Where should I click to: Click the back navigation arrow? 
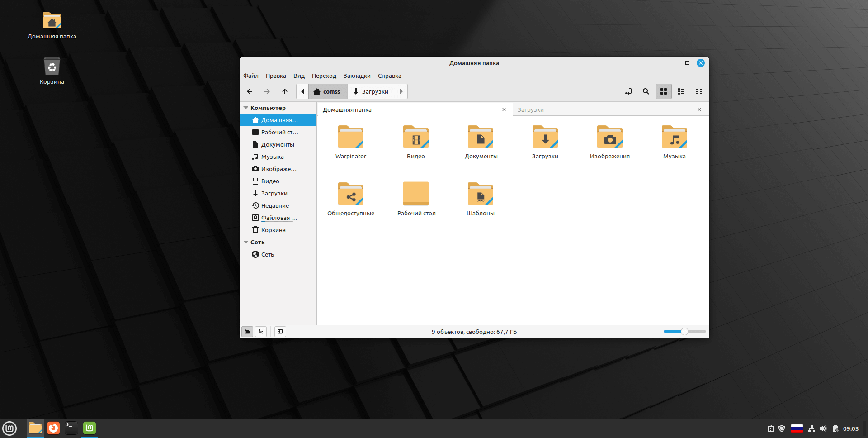point(250,91)
